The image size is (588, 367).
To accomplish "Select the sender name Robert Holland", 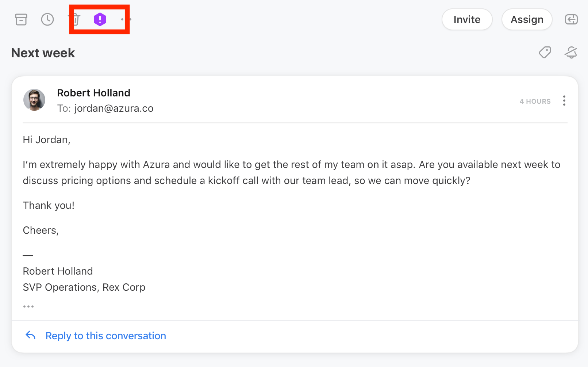I will point(94,93).
